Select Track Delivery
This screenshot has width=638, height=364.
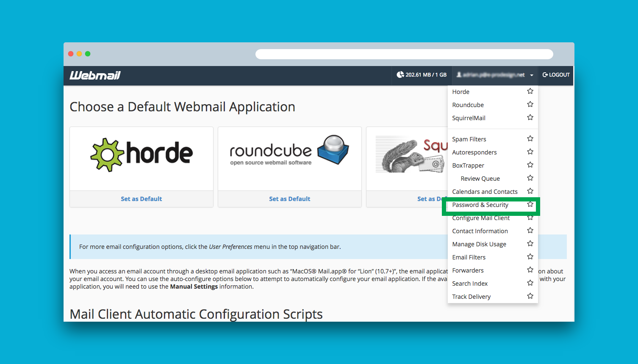(471, 297)
